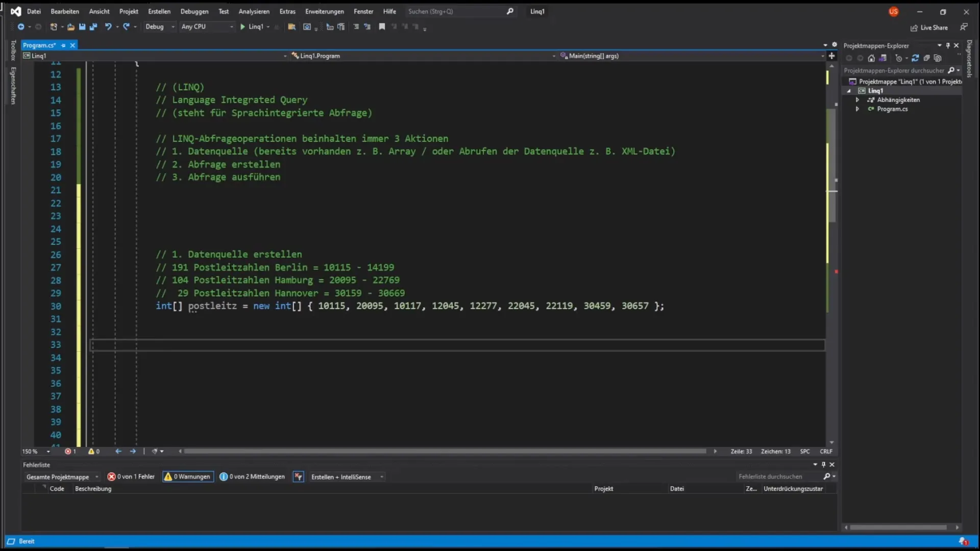This screenshot has width=980, height=551.
Task: Click the Open File folder icon
Action: point(71,27)
